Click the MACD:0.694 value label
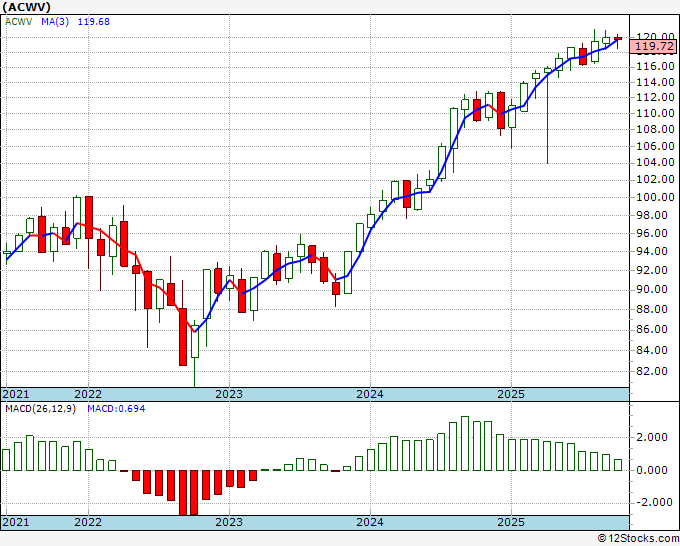680x546 pixels. tap(116, 409)
